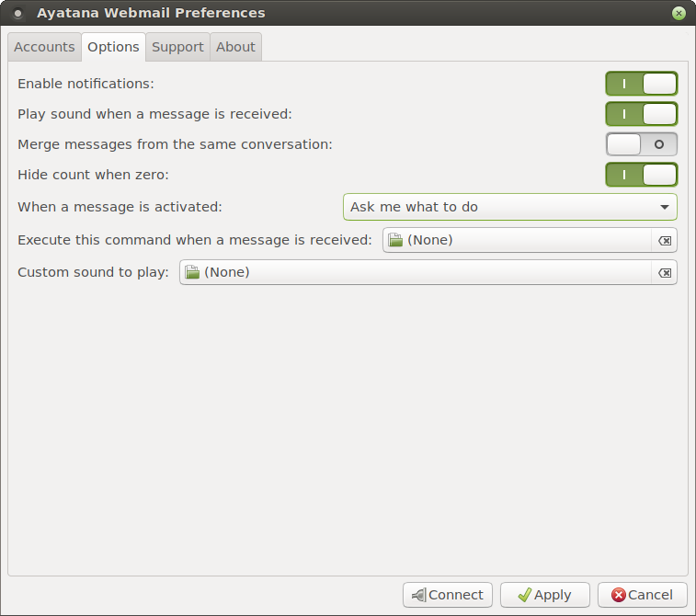Click the folder icon in custom sound chooser

tap(192, 272)
